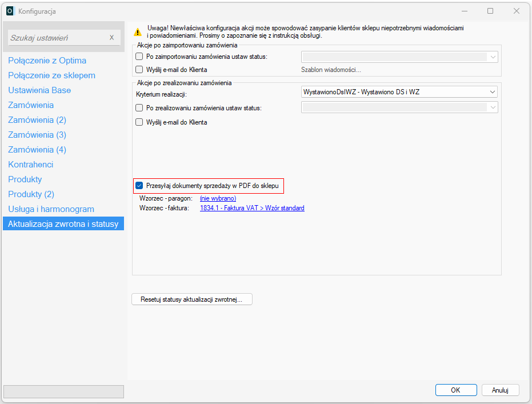This screenshot has width=532, height=404.
Task: Uncheck Przesyłaj dokumenty sprzedaży w PDF
Action: click(139, 186)
